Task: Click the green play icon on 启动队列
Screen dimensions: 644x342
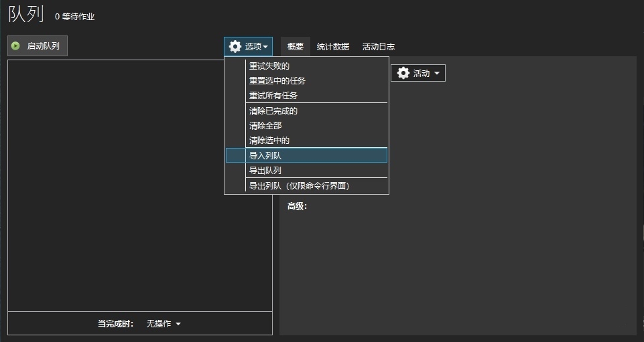Action: (15, 46)
